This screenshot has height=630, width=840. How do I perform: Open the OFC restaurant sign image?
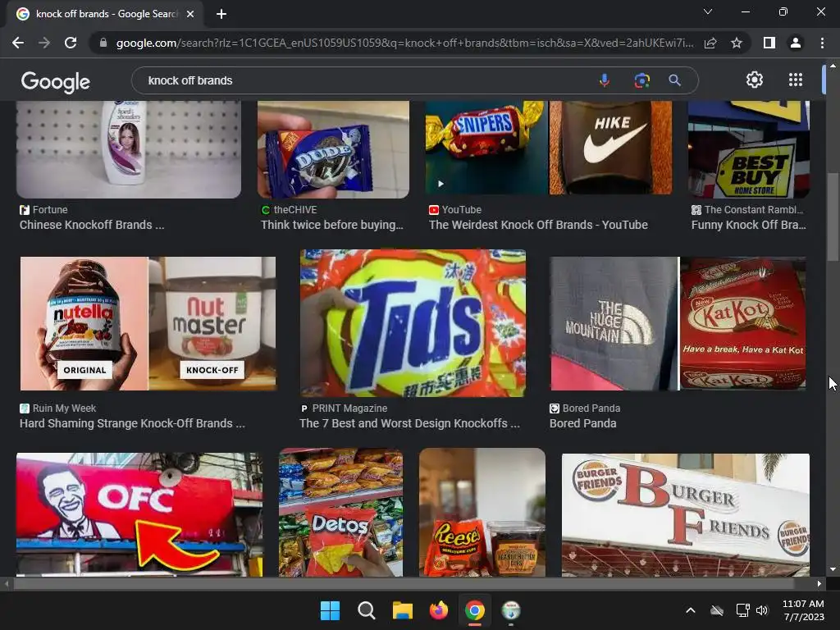139,515
